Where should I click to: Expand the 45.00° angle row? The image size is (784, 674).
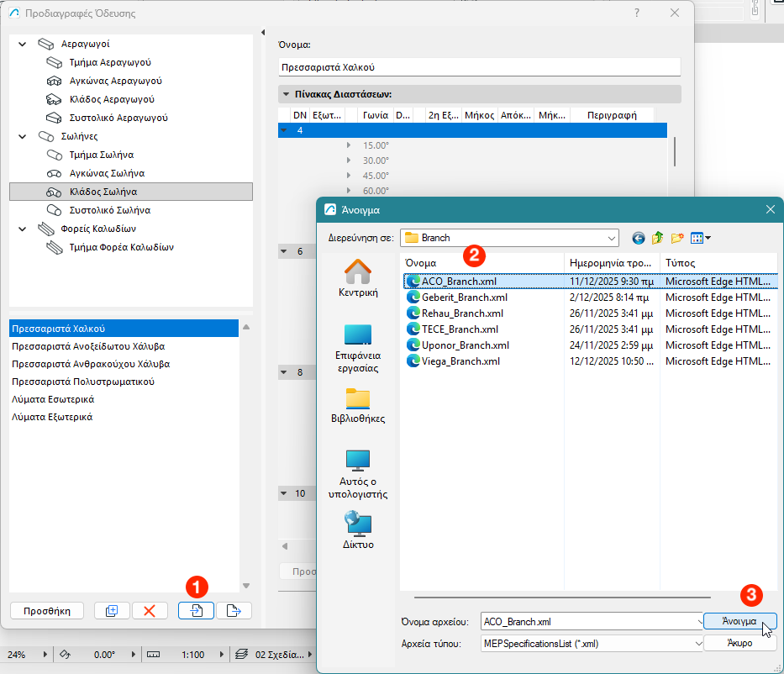(x=349, y=176)
